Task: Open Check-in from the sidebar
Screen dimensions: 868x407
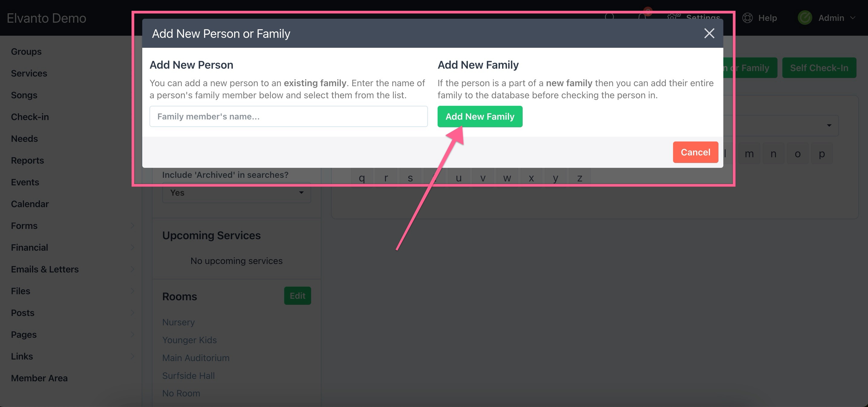Action: pyautogui.click(x=30, y=117)
